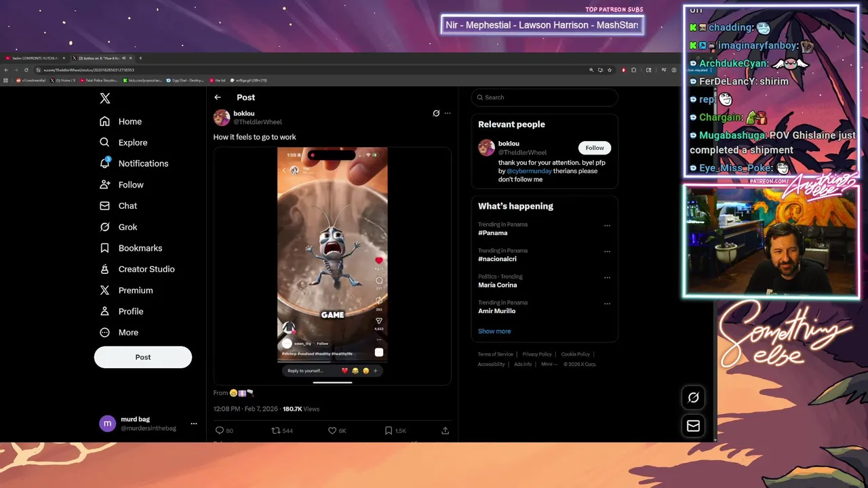Image resolution: width=868 pixels, height=488 pixels.
Task: Click the white Post button
Action: click(143, 357)
